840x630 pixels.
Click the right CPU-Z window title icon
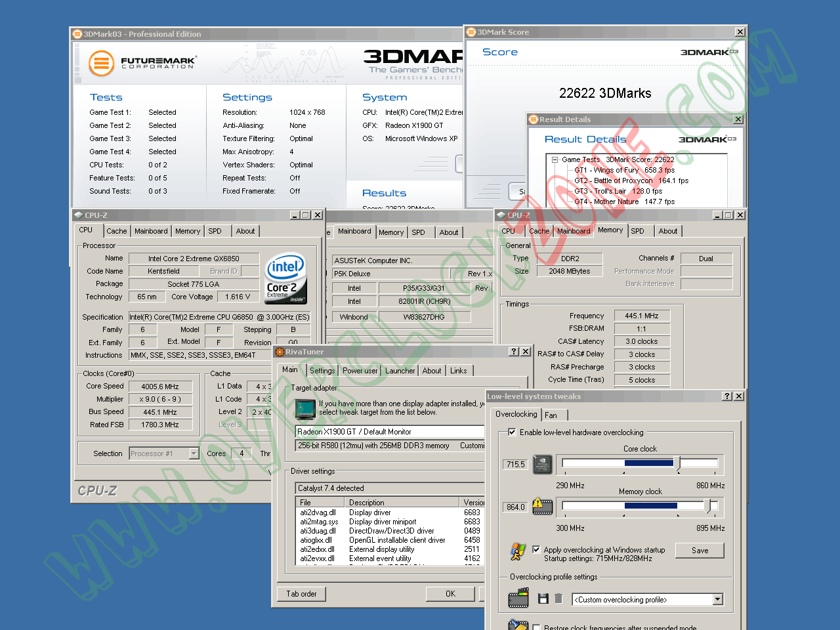tap(501, 215)
